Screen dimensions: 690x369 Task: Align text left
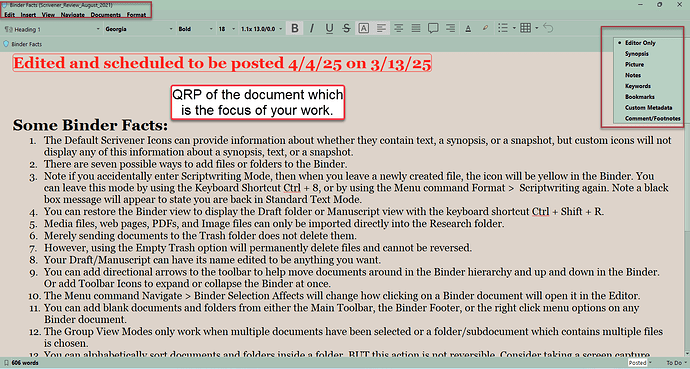point(381,29)
